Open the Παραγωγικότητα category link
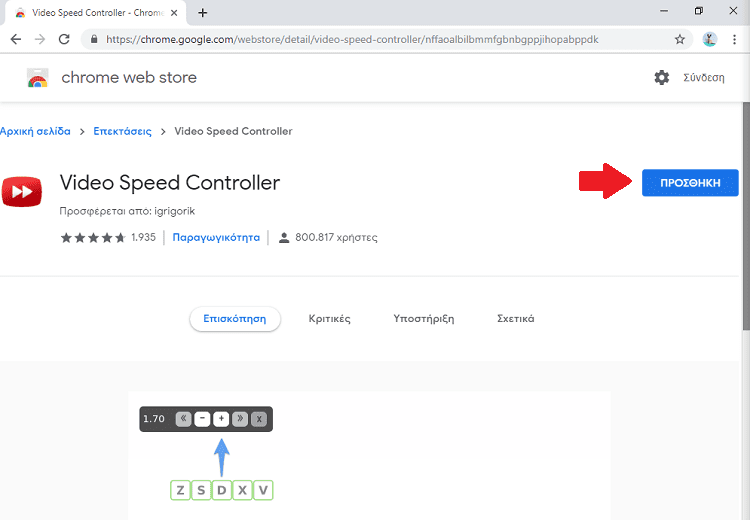Image resolution: width=750 pixels, height=520 pixels. [x=216, y=237]
